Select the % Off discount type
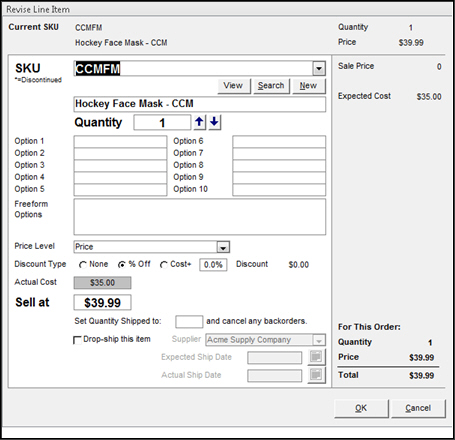 pyautogui.click(x=122, y=265)
